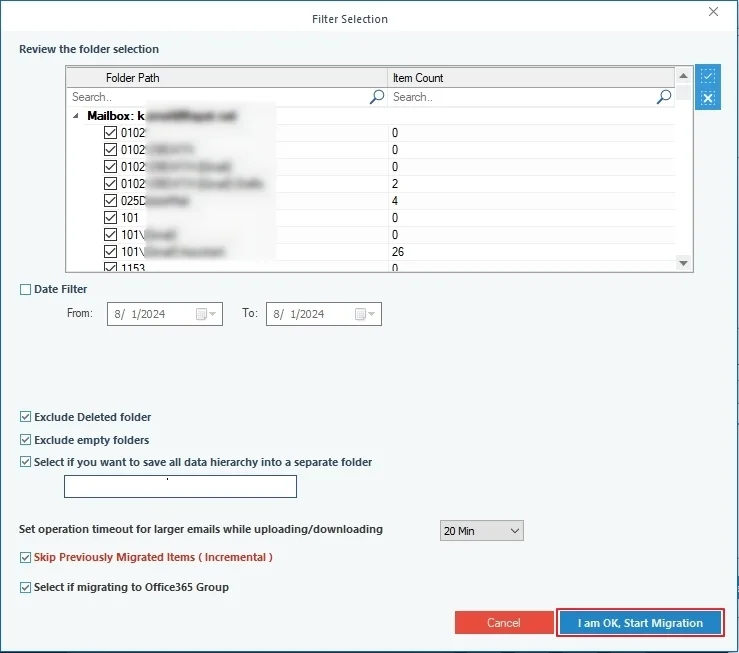
Task: Cancel the filter selection dialog
Action: 504,623
